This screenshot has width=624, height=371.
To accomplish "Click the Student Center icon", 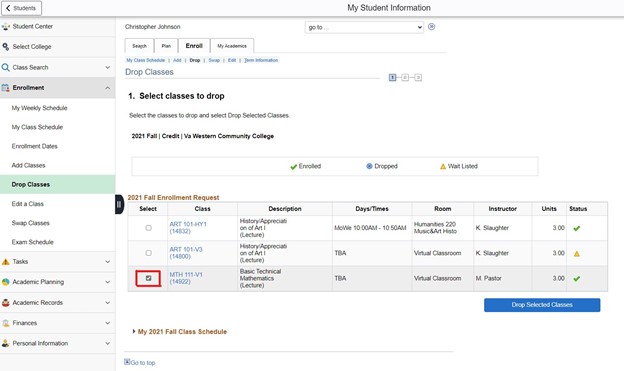I will [6, 27].
